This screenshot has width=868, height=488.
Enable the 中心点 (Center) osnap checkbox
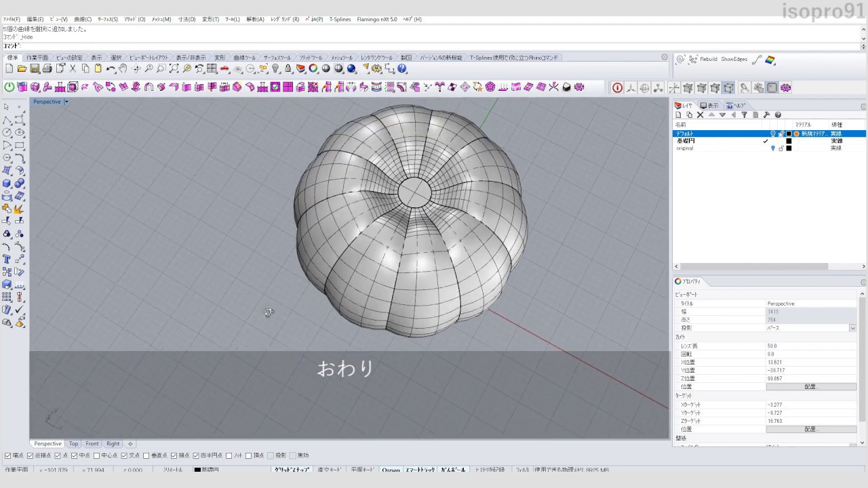[x=96, y=455]
